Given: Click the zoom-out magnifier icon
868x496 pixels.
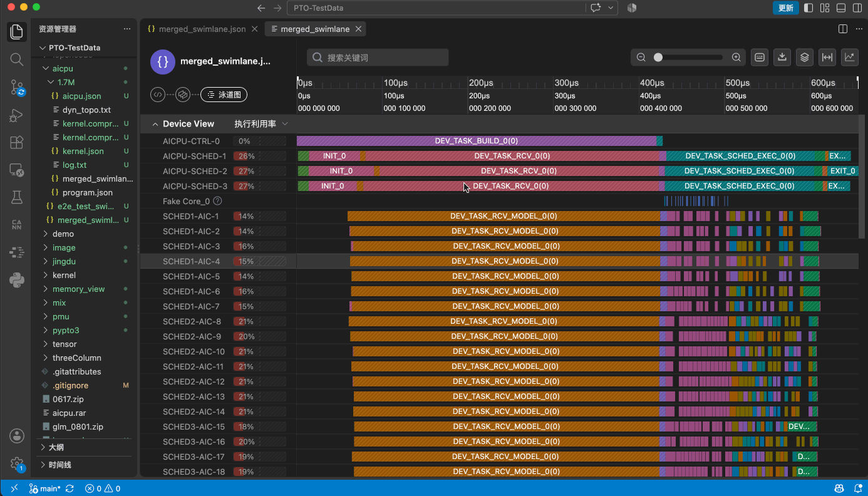Looking at the screenshot, I should click(641, 57).
